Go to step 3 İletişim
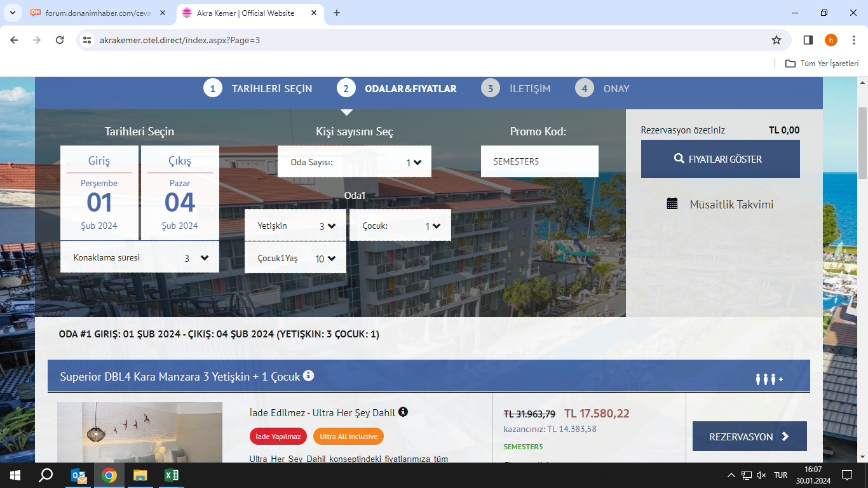 pyautogui.click(x=516, y=88)
